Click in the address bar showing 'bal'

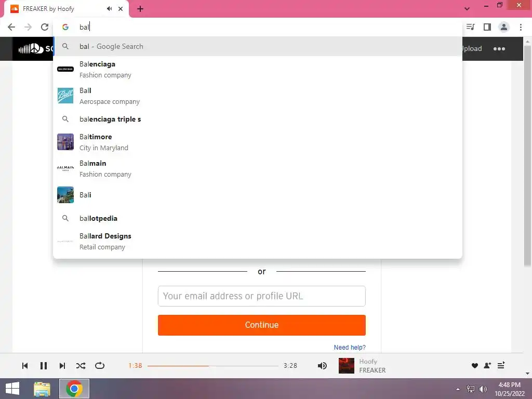click(258, 27)
